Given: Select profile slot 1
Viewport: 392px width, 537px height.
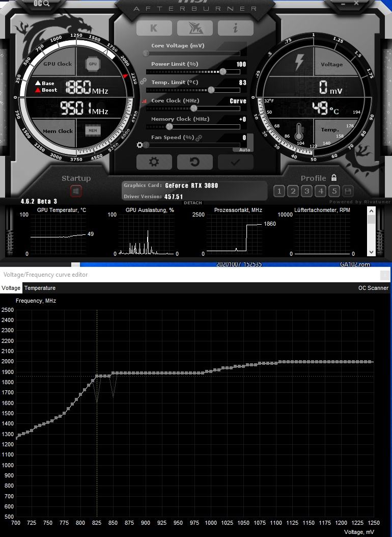Looking at the screenshot, I should 279,191.
